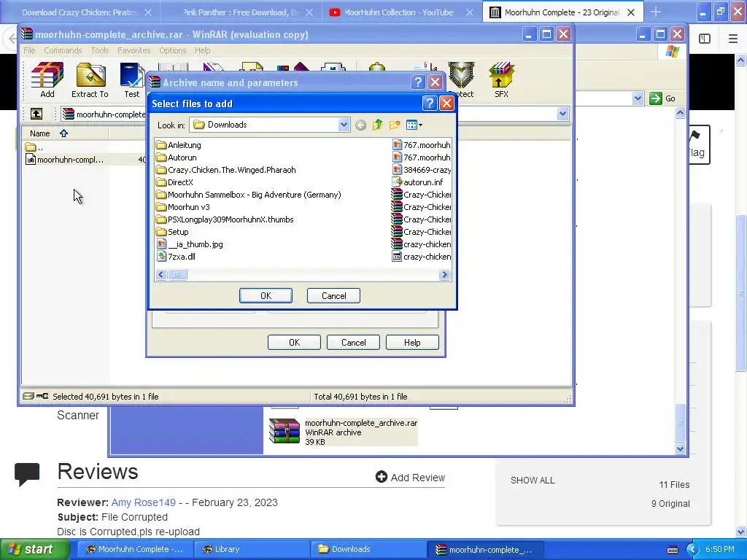This screenshot has width=747, height=560.
Task: Select the parent folder entry in WinRAR list
Action: [x=34, y=147]
